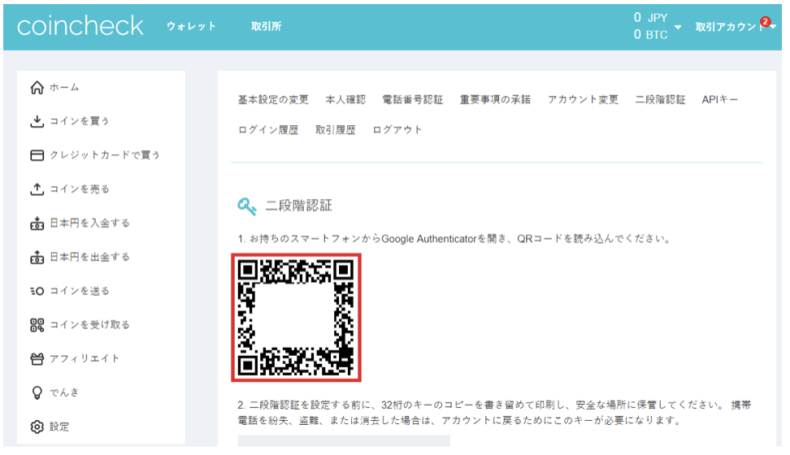Open the 取引履歴 tab
790x455 pixels.
click(336, 130)
